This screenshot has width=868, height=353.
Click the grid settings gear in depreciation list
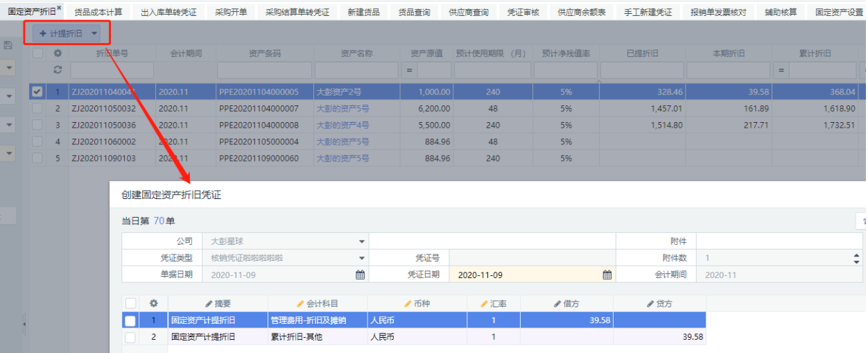pos(58,53)
